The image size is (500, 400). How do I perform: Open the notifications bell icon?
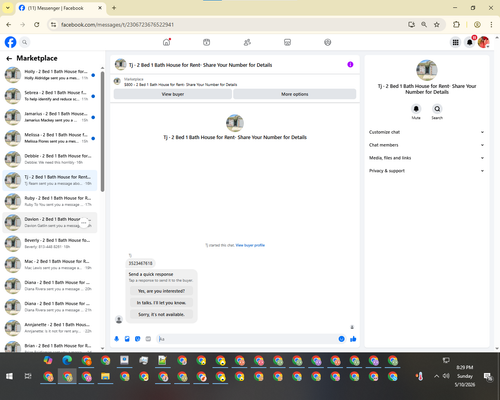click(x=469, y=42)
